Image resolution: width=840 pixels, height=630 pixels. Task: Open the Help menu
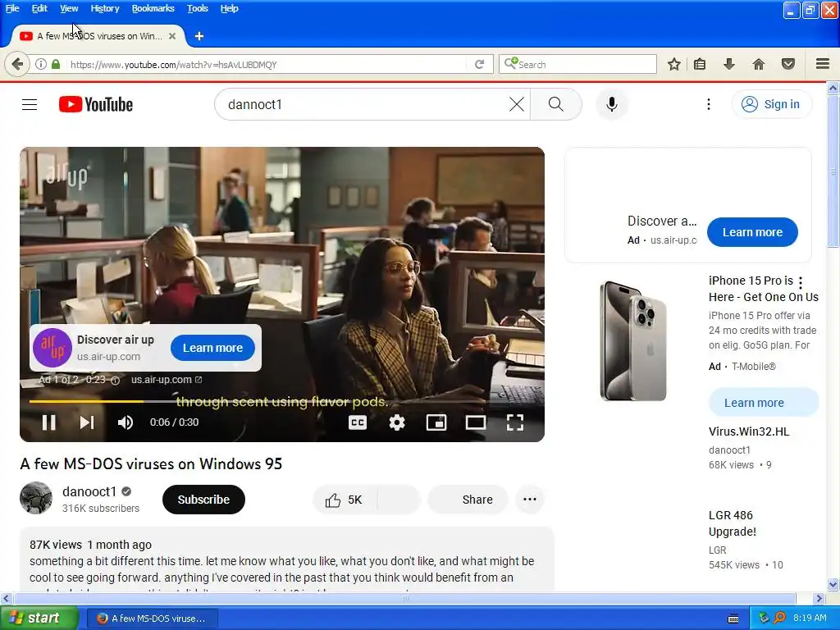pyautogui.click(x=230, y=8)
